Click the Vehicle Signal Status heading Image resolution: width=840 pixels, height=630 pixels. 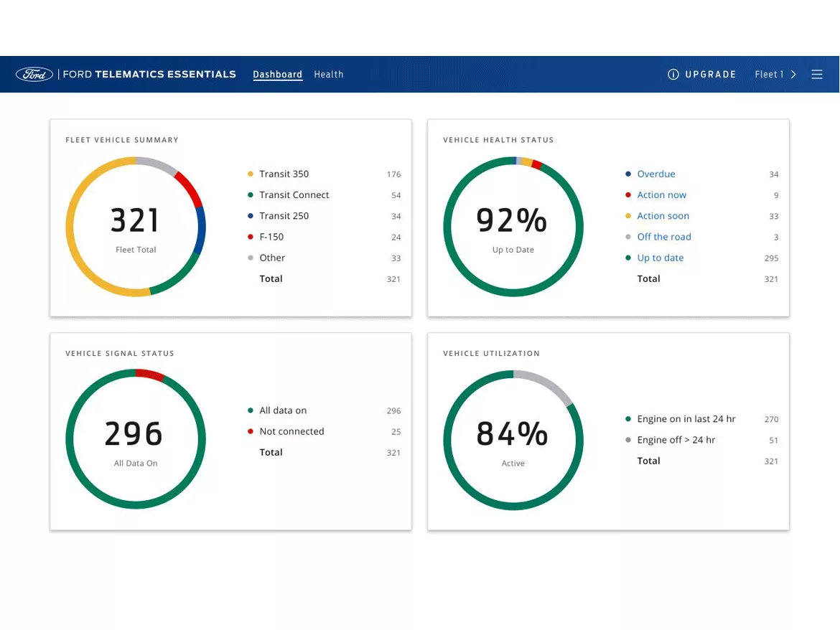(x=120, y=354)
